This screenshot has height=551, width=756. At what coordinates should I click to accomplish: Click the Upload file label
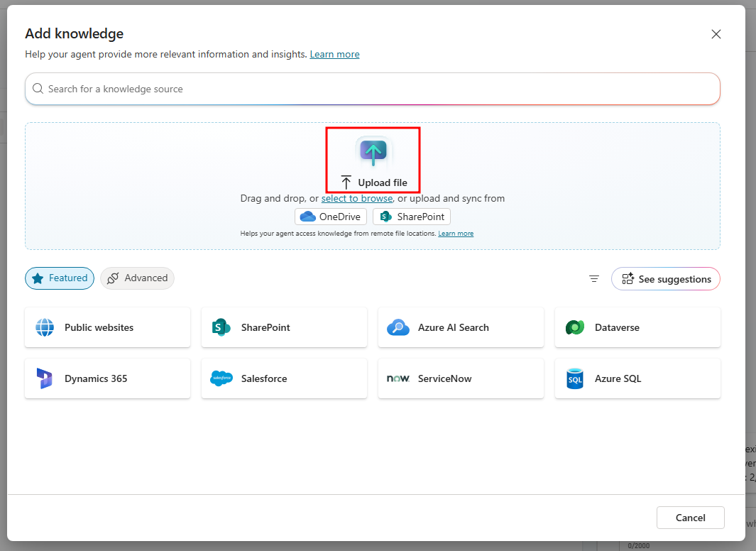coord(383,182)
